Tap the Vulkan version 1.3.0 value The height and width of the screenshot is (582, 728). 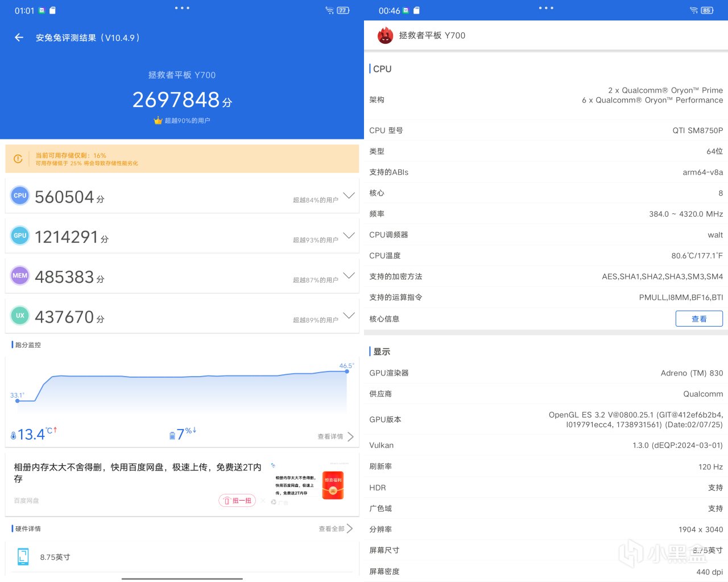[x=677, y=445]
